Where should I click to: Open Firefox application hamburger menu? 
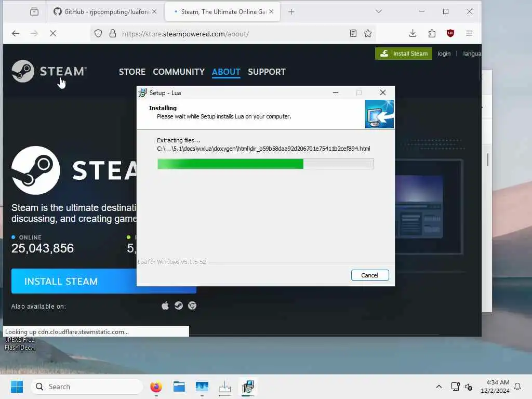[469, 33]
